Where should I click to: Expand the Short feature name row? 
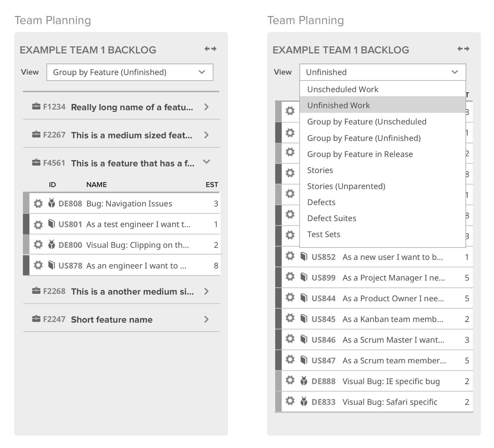(x=206, y=319)
